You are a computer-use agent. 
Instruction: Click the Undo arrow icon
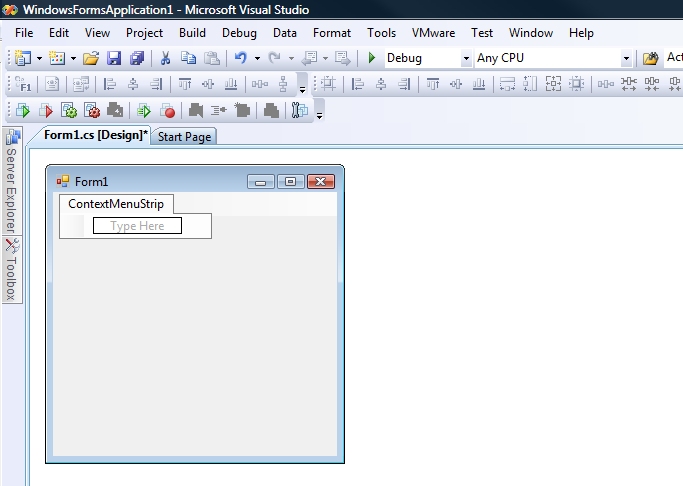click(x=240, y=58)
